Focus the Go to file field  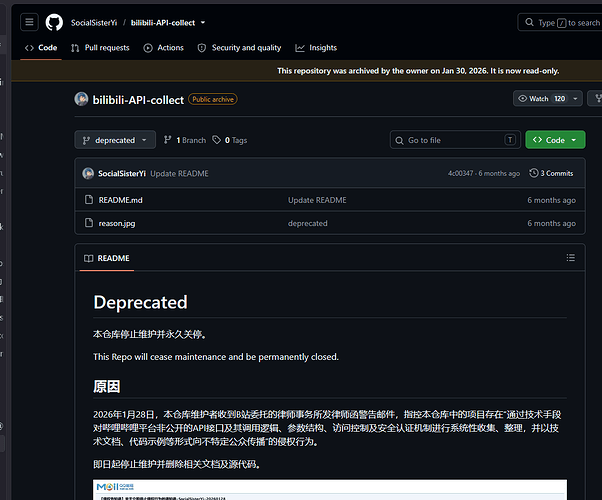(455, 140)
